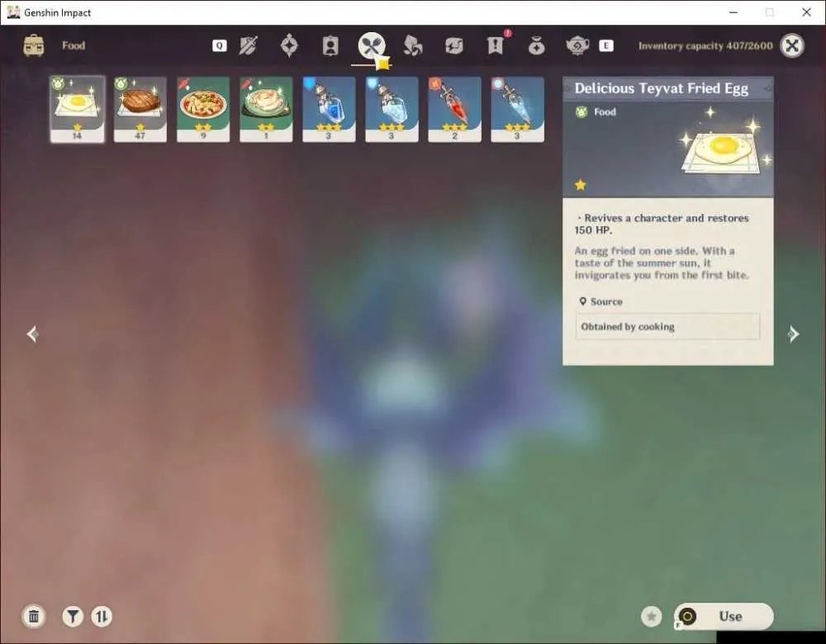Select the icy crystal vial potion
This screenshot has width=826, height=644.
[x=517, y=109]
